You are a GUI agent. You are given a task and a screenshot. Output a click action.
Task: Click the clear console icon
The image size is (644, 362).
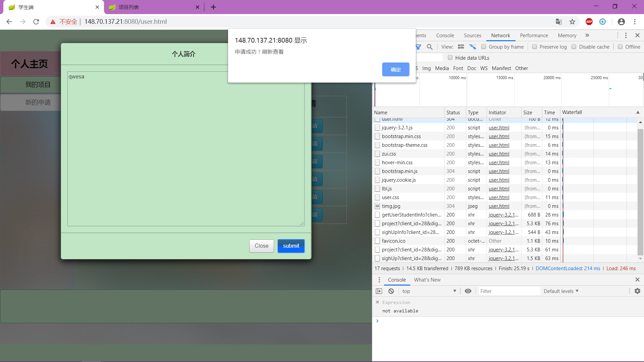pos(391,291)
